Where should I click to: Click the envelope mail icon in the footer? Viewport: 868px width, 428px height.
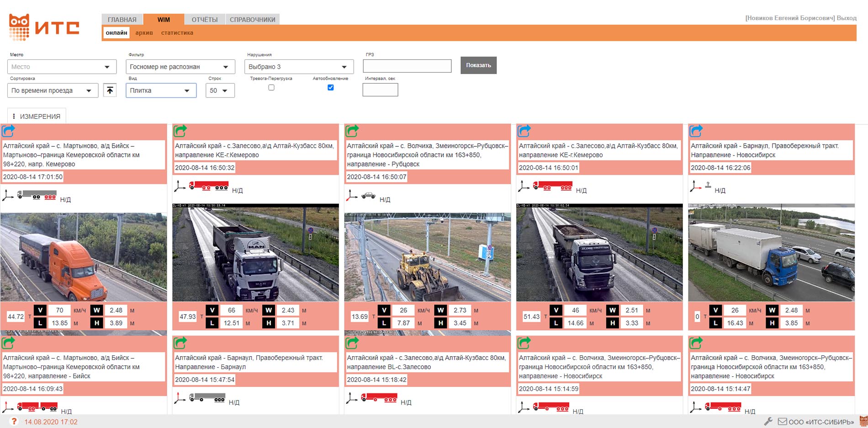tap(783, 422)
